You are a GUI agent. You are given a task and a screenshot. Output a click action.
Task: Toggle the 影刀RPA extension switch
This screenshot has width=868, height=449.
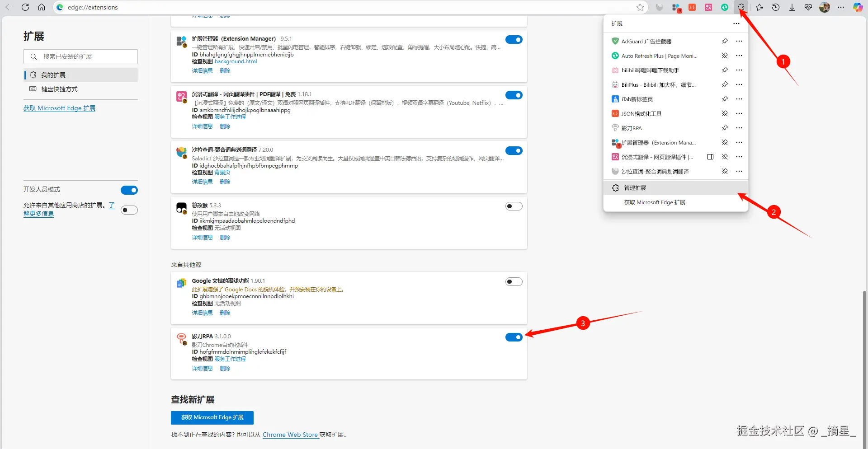click(514, 337)
